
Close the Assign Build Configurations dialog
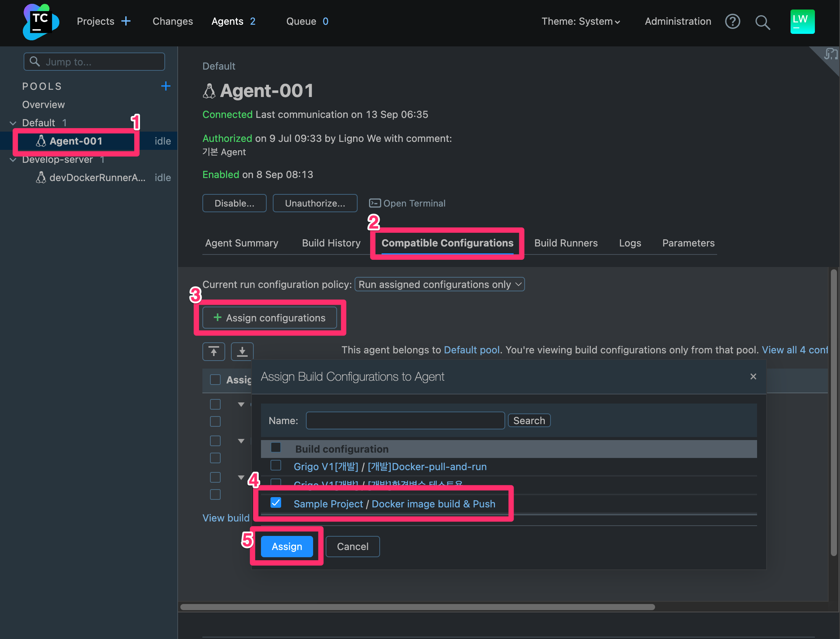[x=753, y=377]
